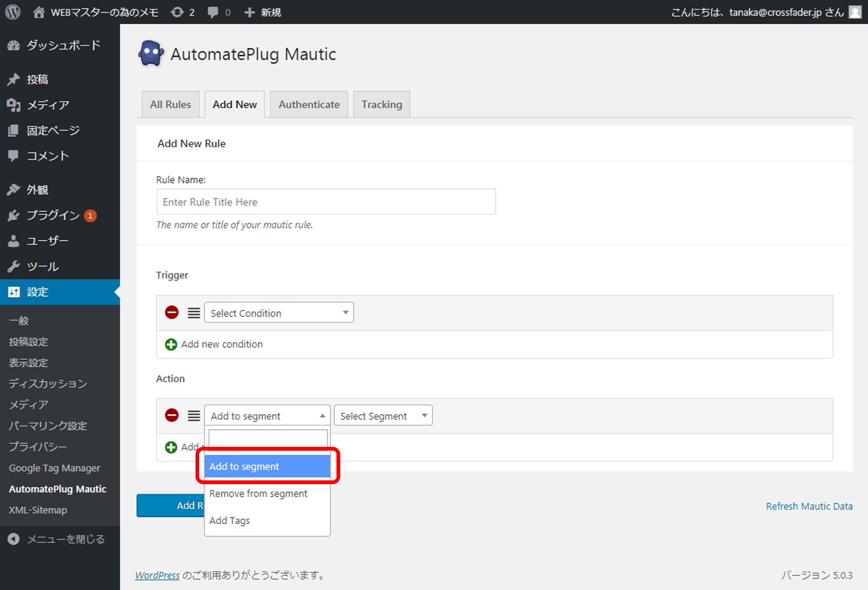Viewport: 868px width, 590px height.
Task: Click the Refresh Mautic Data link
Action: click(x=809, y=506)
